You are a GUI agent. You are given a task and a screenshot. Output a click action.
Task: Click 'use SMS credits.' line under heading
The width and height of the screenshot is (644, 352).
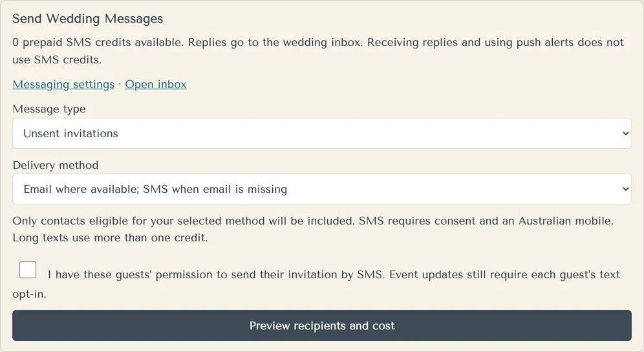point(57,60)
